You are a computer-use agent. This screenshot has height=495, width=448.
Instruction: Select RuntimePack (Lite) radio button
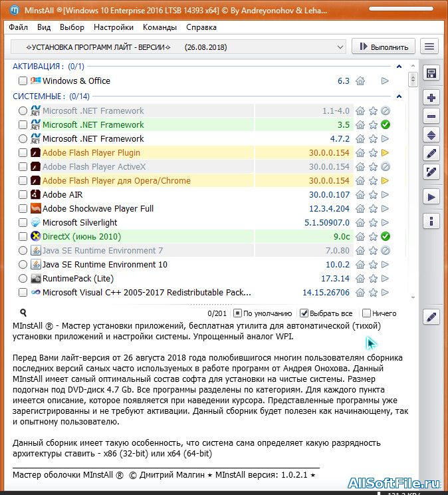point(23,278)
